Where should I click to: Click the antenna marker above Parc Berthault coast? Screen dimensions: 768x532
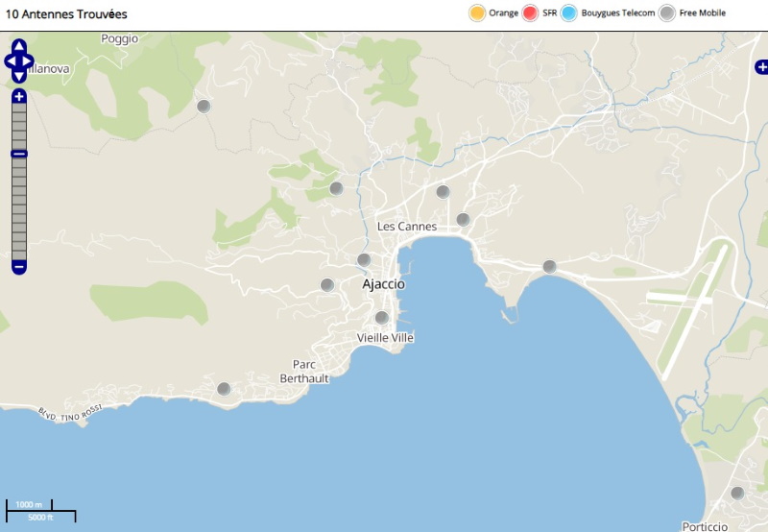click(224, 389)
